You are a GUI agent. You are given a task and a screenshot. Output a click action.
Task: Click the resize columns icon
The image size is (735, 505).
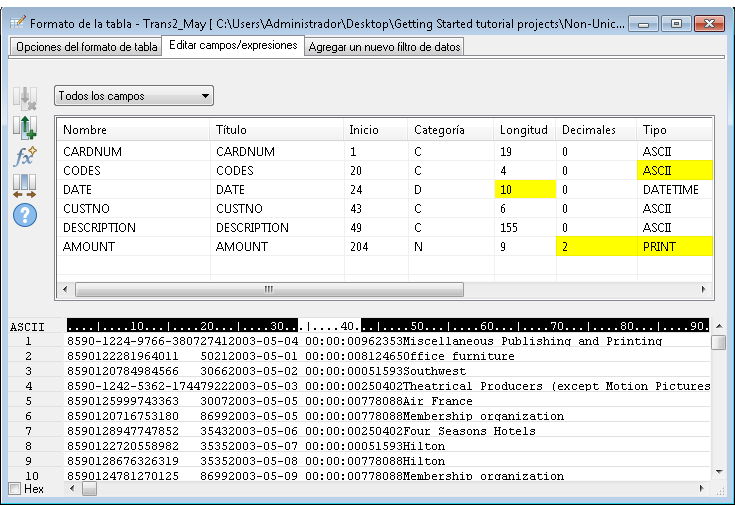[24, 185]
